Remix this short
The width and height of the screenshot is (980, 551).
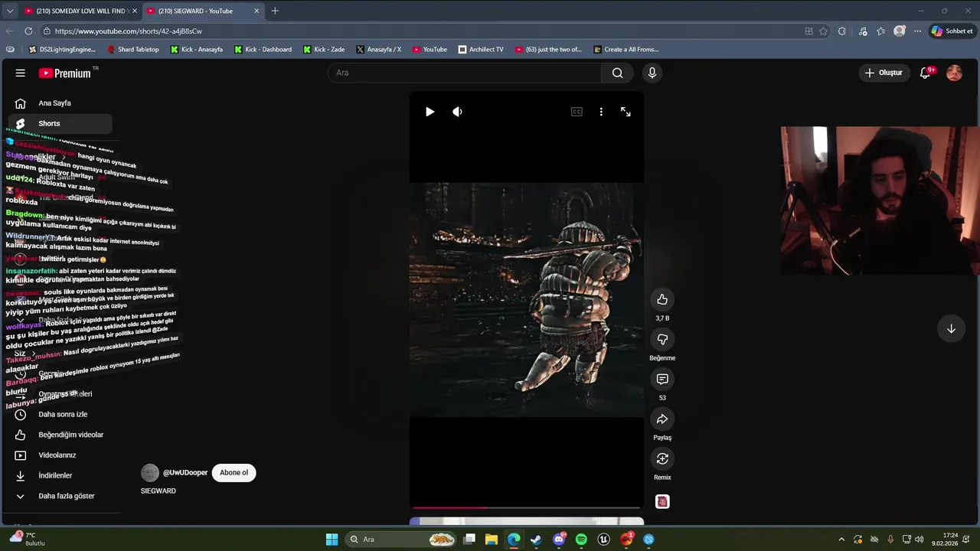(x=662, y=458)
